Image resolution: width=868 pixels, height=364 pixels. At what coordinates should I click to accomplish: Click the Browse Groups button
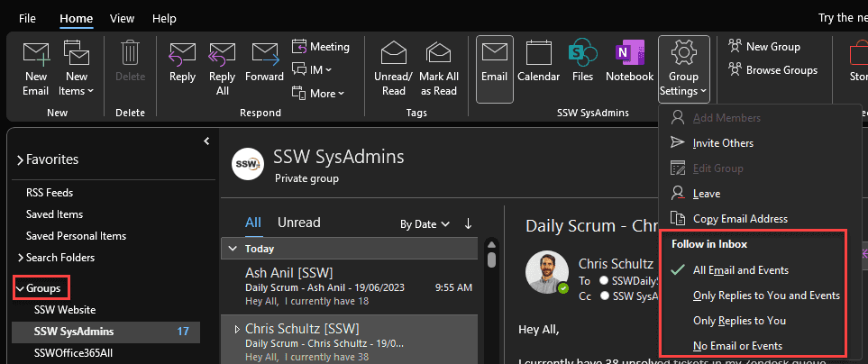(781, 70)
